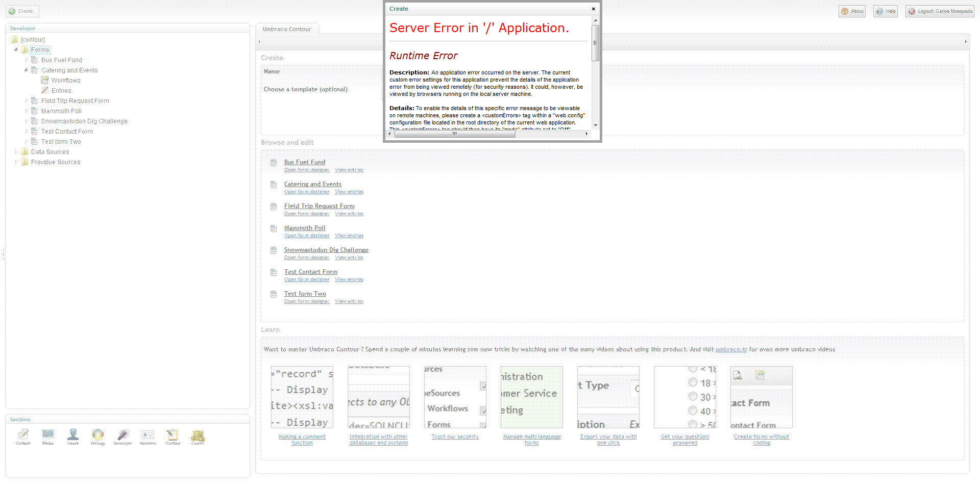The image size is (980, 487).
Task: Click document icon beside Bus Fuel Fund link
Action: (274, 163)
